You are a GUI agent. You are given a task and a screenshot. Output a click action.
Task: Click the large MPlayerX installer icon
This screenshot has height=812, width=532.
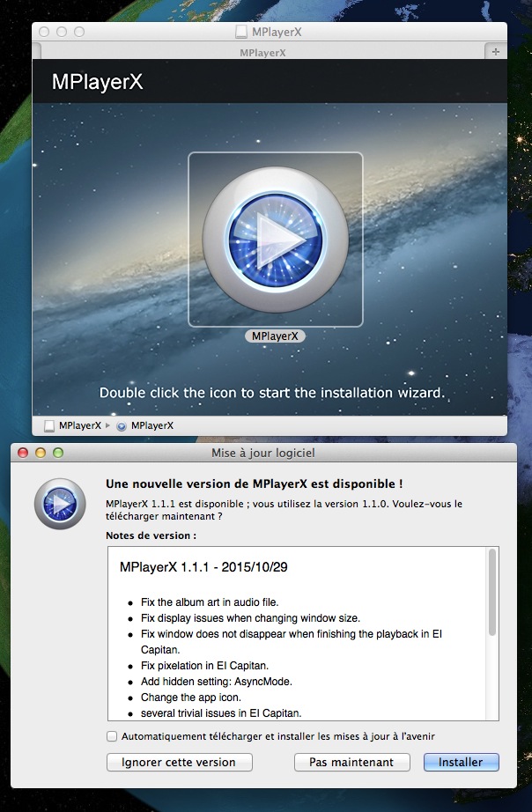pos(275,240)
